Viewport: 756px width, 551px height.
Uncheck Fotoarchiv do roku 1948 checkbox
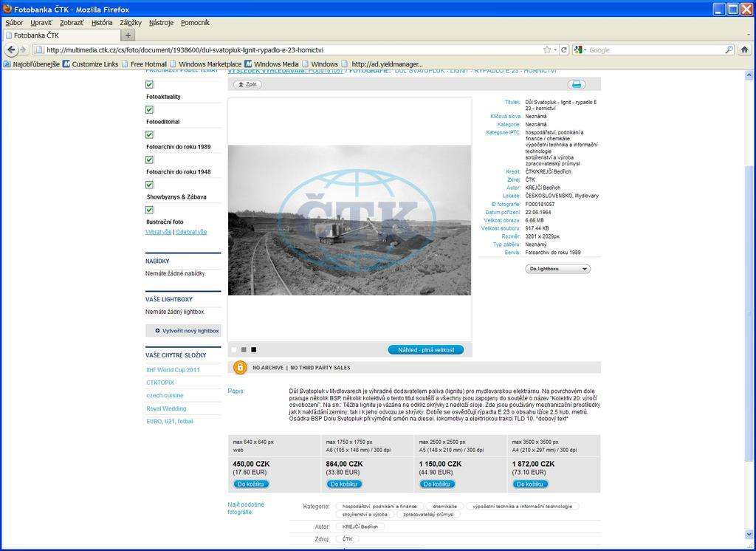149,160
